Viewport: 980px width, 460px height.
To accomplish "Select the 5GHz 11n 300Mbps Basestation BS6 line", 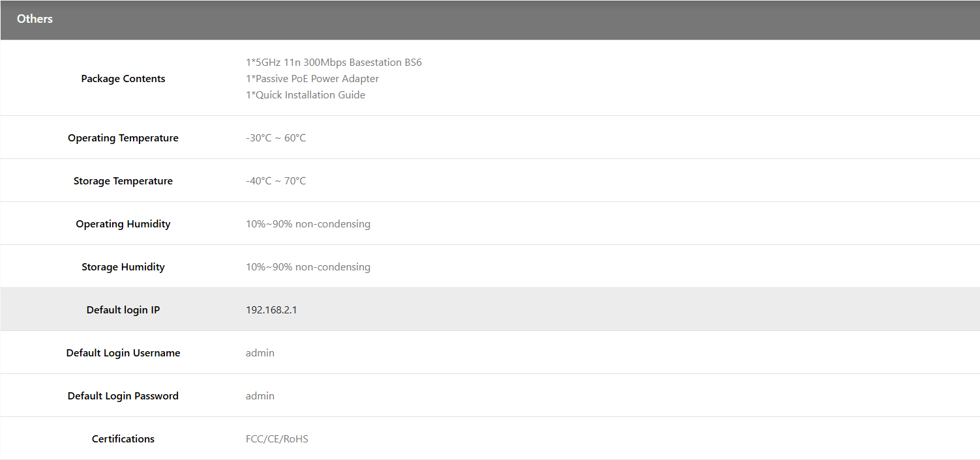I will pos(333,63).
